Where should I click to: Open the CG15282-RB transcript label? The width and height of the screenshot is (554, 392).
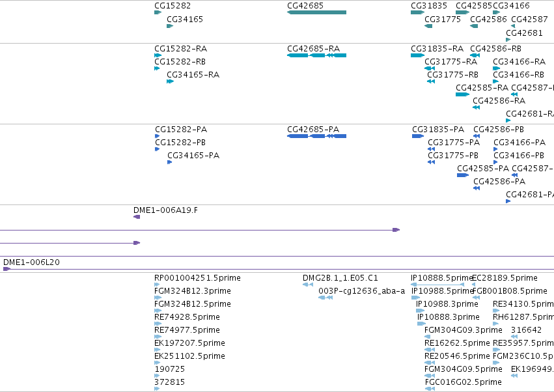pyautogui.click(x=180, y=61)
